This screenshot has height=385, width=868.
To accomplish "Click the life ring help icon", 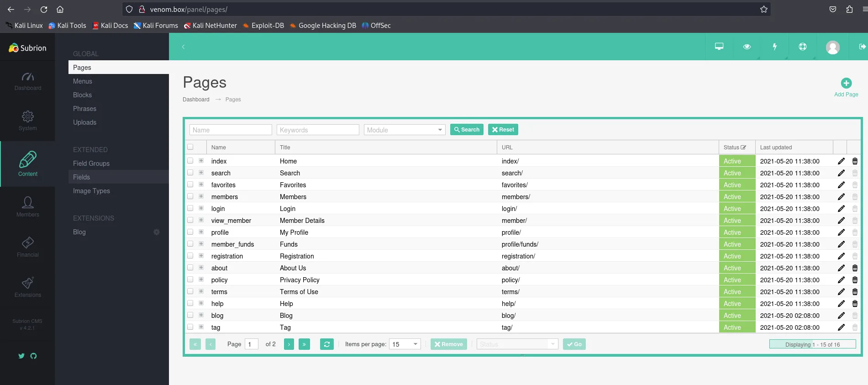I will [x=803, y=47].
